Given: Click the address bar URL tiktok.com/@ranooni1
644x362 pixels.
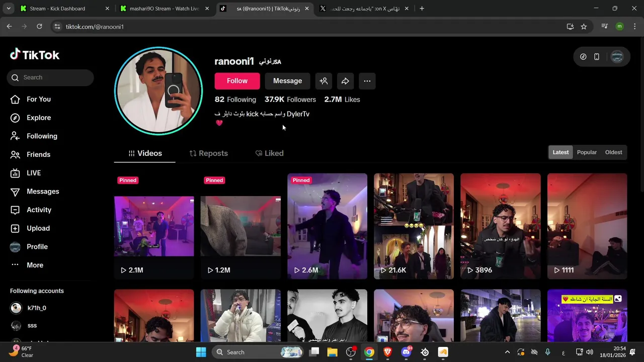Looking at the screenshot, I should coord(95,27).
